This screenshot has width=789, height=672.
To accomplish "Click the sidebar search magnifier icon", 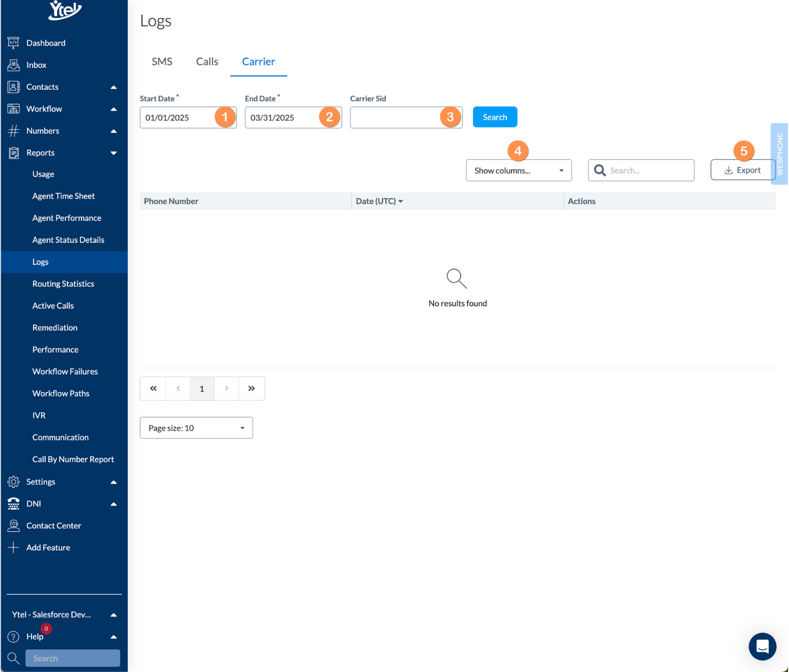I will point(13,659).
